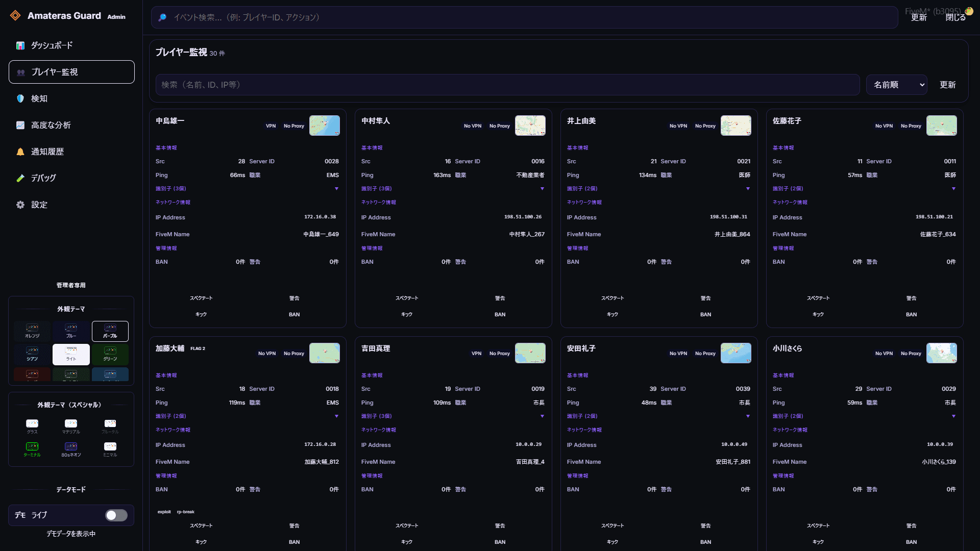The height and width of the screenshot is (551, 980).
Task: Open the 名前順 sort dropdown
Action: point(897,85)
